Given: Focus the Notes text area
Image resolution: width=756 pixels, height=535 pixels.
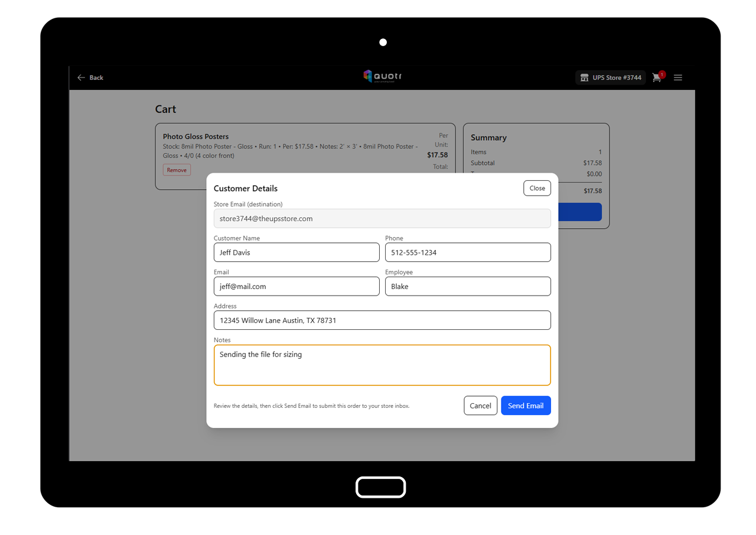Looking at the screenshot, I should 382,365.
